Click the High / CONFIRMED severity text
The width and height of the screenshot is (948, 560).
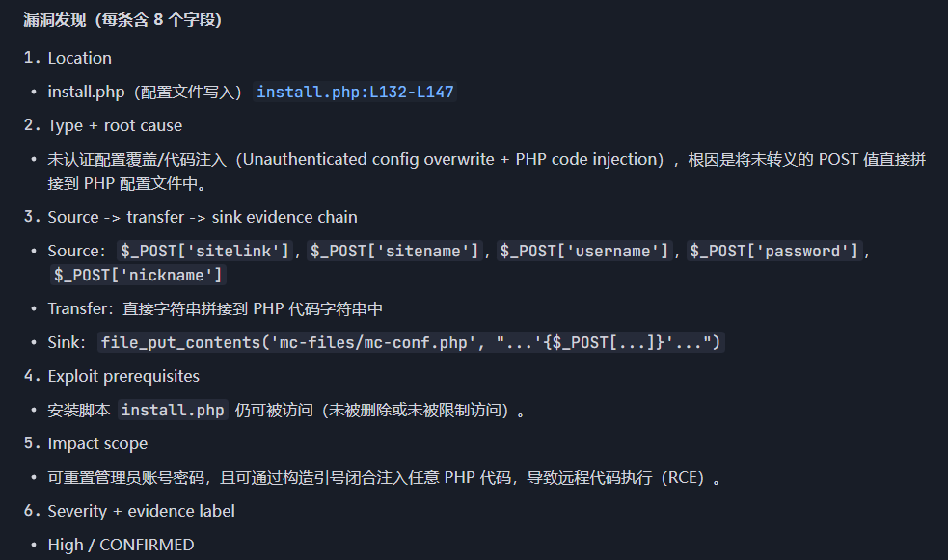click(x=121, y=545)
